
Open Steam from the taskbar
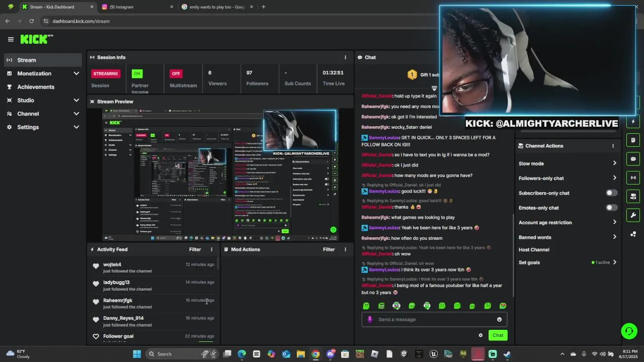click(507, 354)
